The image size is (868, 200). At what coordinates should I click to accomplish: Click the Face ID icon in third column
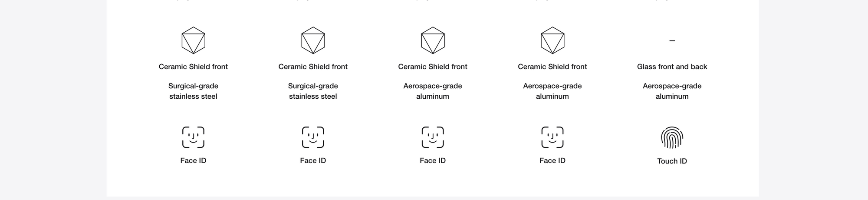pos(433,137)
